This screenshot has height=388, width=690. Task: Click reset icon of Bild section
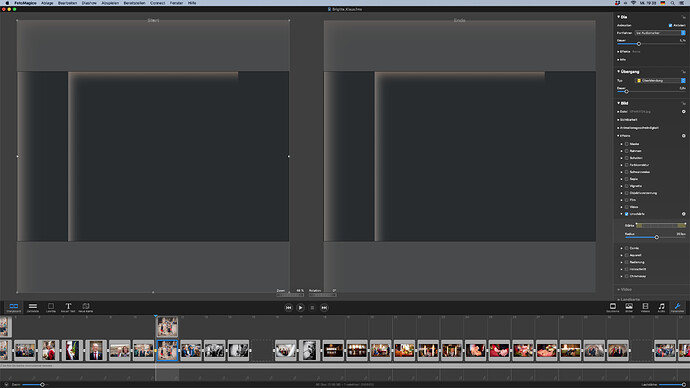tap(683, 103)
